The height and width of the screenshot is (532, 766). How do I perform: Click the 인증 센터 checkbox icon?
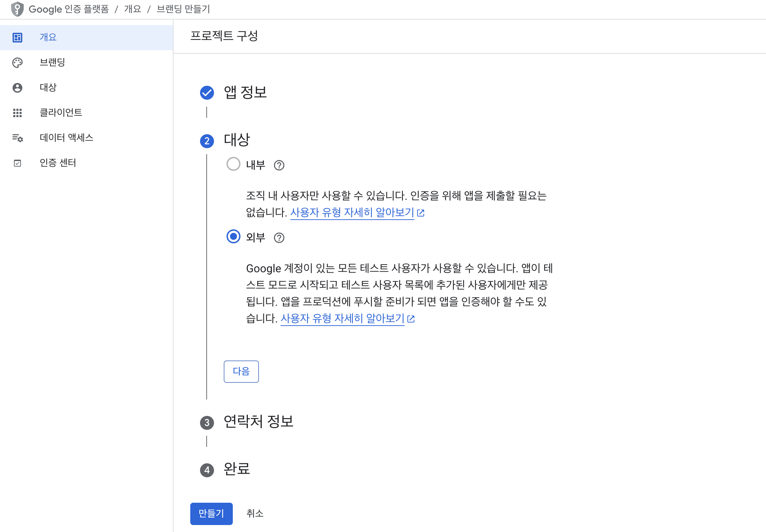(x=17, y=163)
